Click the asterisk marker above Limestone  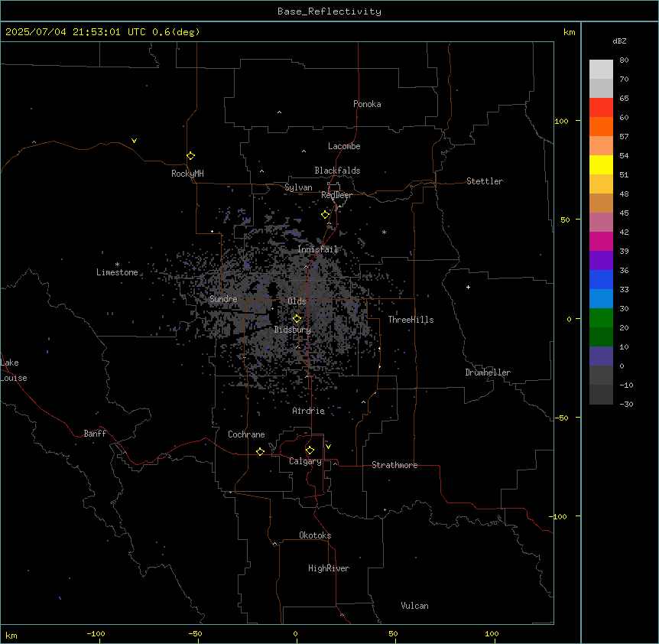click(117, 265)
